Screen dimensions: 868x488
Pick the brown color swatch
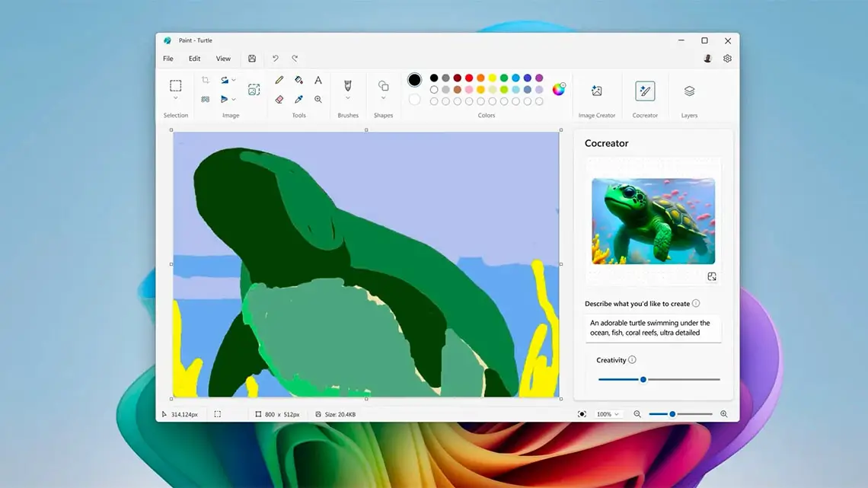click(458, 90)
